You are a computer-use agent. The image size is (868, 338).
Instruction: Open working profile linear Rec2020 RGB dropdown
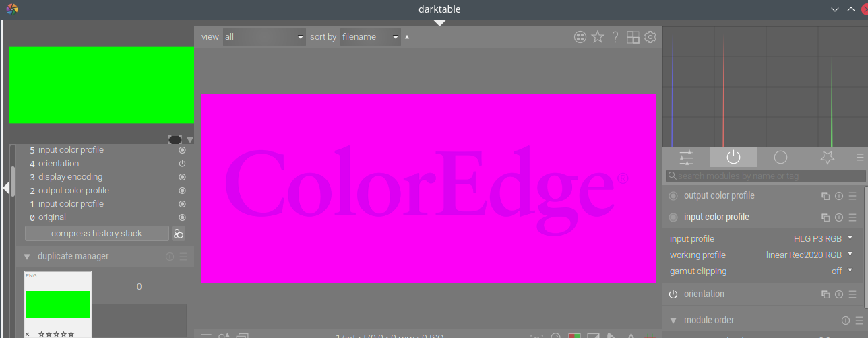[x=762, y=255]
